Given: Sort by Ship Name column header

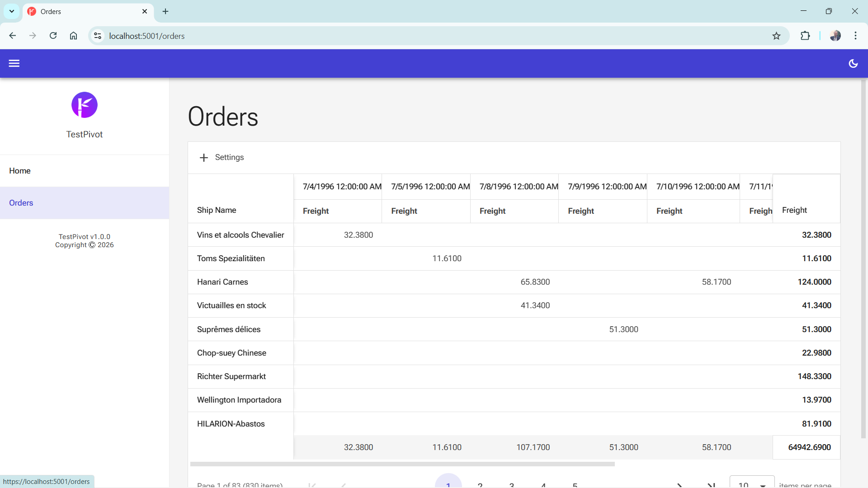Looking at the screenshot, I should (217, 210).
